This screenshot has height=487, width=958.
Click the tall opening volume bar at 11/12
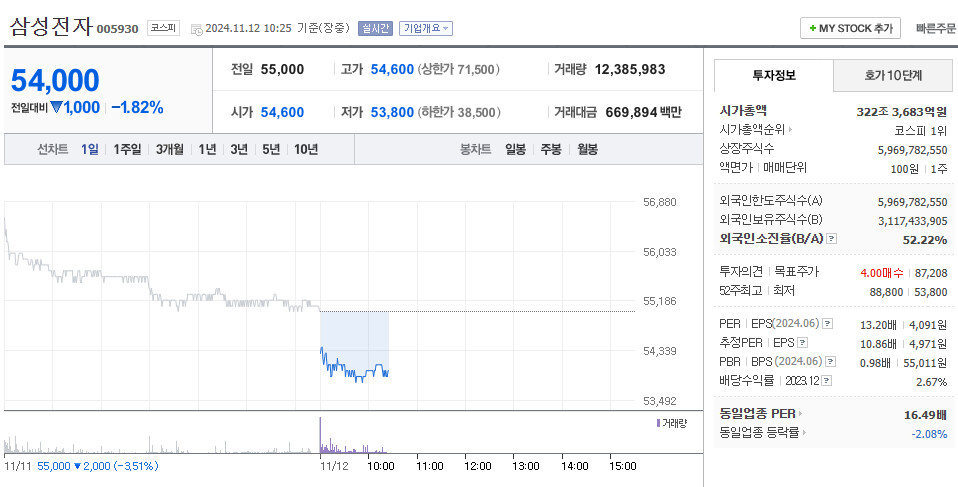(x=320, y=435)
